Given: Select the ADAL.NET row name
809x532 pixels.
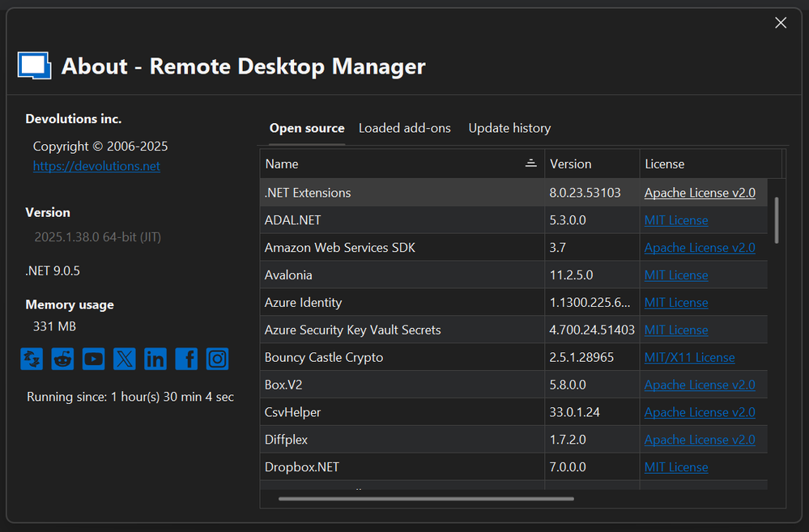Looking at the screenshot, I should click(x=292, y=219).
